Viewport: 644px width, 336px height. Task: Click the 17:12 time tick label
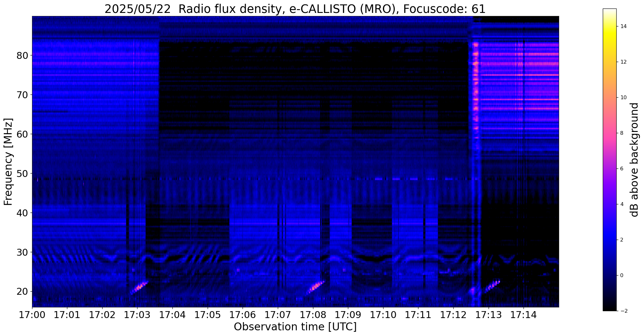[x=453, y=315]
